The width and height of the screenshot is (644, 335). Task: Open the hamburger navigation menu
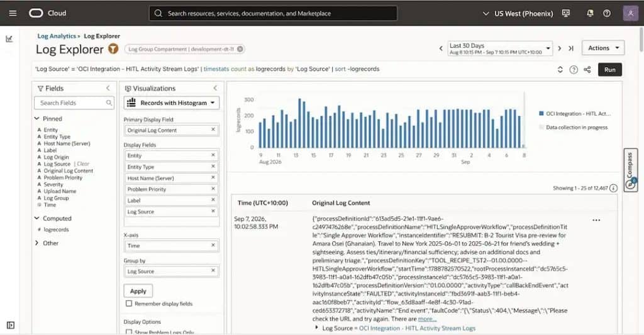pos(13,13)
